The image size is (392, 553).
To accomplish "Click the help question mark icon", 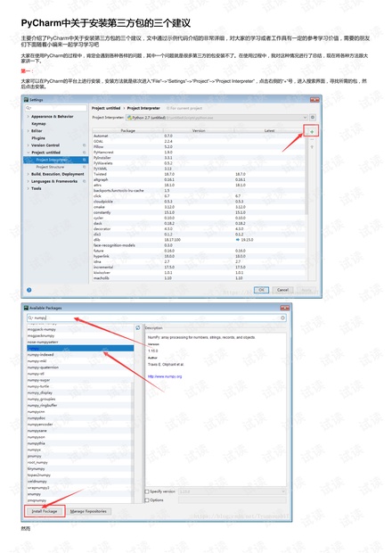I will [x=29, y=290].
